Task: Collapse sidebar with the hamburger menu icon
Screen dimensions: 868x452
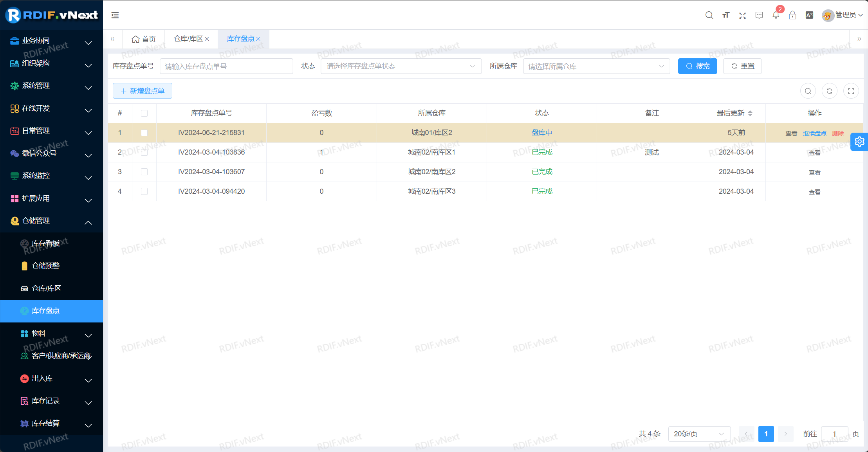Action: [115, 15]
